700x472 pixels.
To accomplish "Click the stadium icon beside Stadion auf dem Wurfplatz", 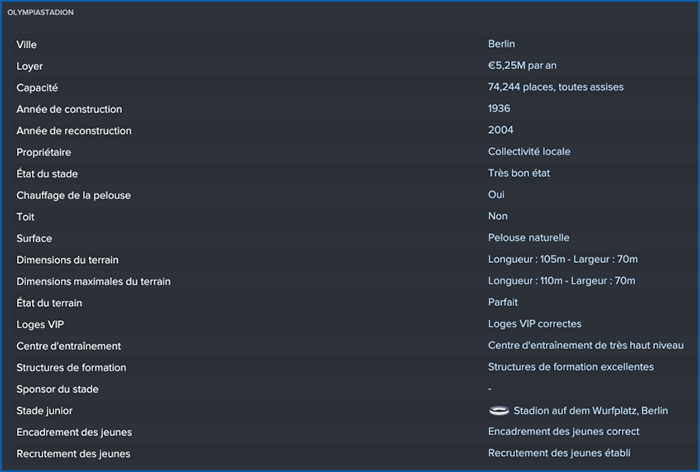I will tap(499, 410).
